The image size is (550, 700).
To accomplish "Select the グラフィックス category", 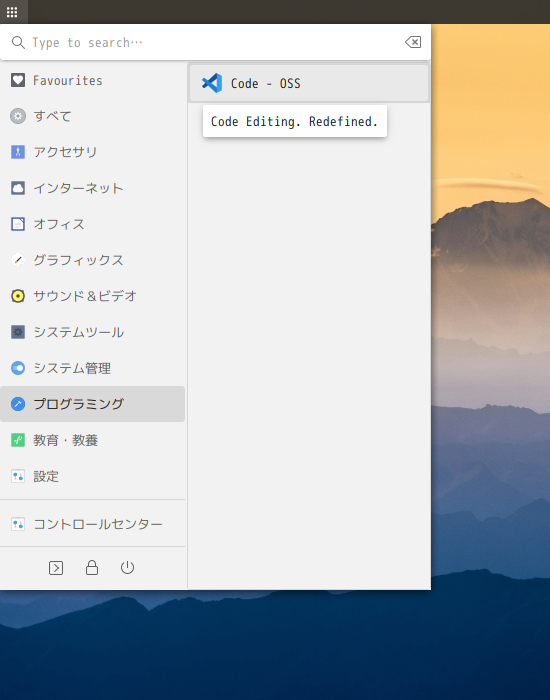I will (x=92, y=260).
